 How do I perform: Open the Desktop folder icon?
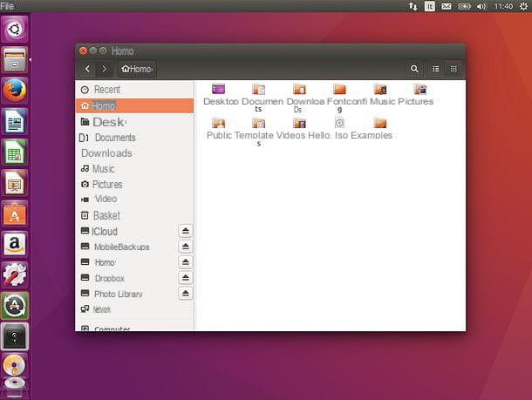(x=219, y=89)
